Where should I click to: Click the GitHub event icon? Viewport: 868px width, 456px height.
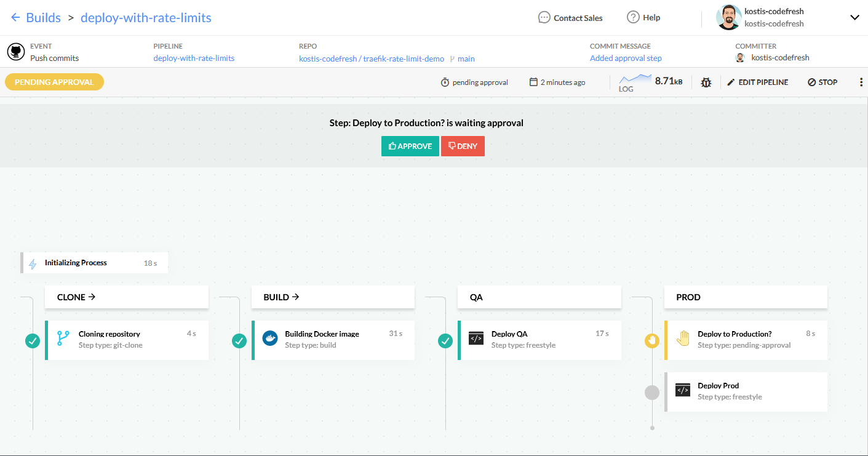click(x=16, y=52)
